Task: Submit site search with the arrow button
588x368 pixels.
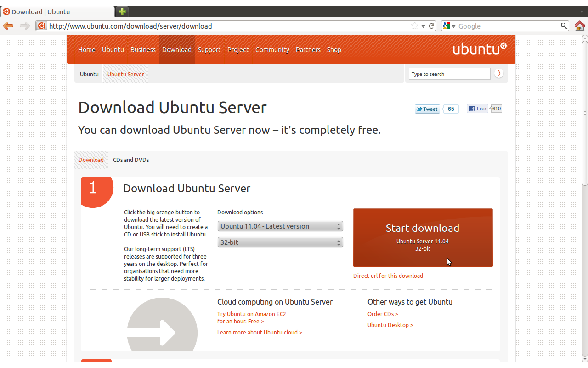Action: (499, 74)
